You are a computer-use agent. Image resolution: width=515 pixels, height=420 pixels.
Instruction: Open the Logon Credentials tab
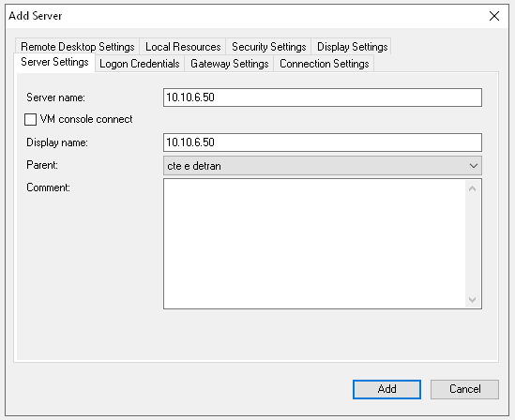point(140,64)
